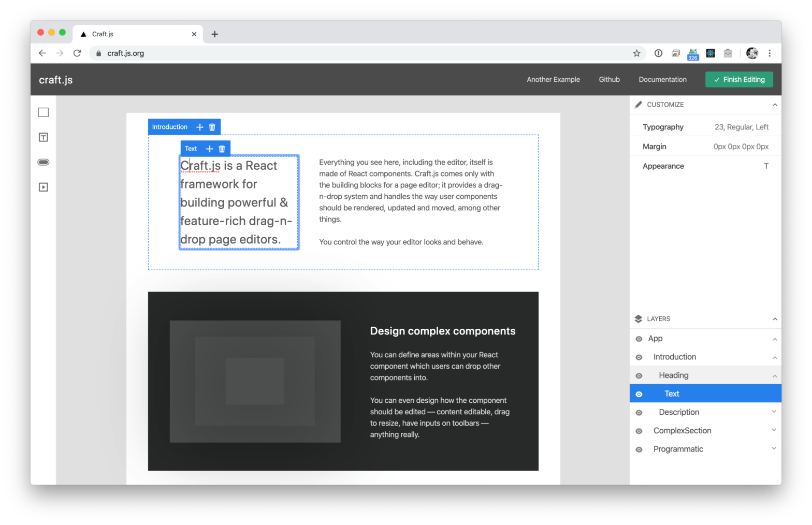Screen dimensions: 812x525
Task: Select the Container tool in left sidebar
Action: 44,112
